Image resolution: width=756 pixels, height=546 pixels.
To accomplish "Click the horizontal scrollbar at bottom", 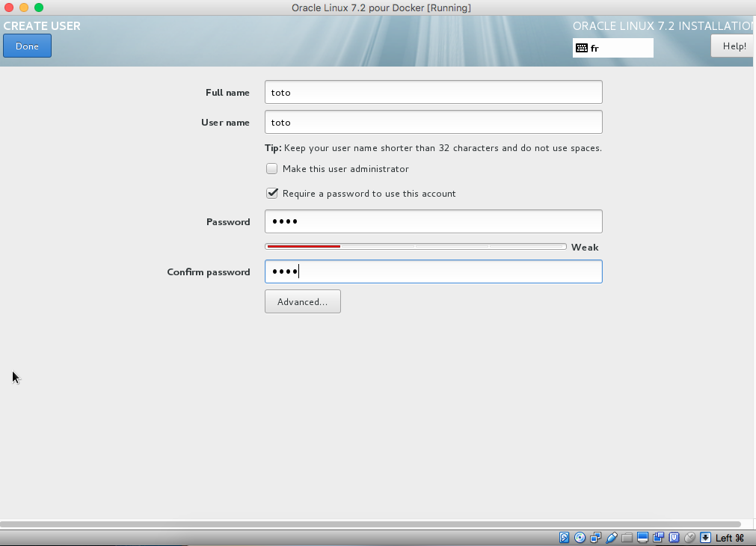I will click(x=370, y=524).
